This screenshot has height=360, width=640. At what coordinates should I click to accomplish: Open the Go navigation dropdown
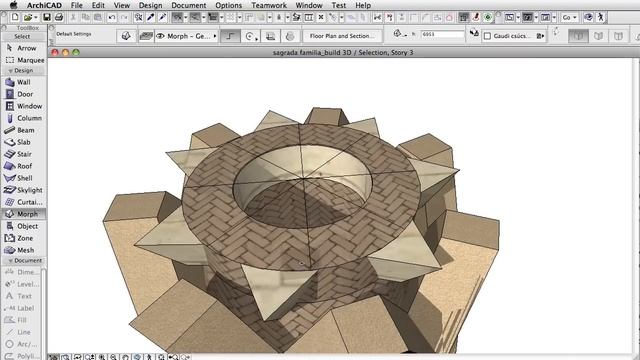click(x=570, y=17)
